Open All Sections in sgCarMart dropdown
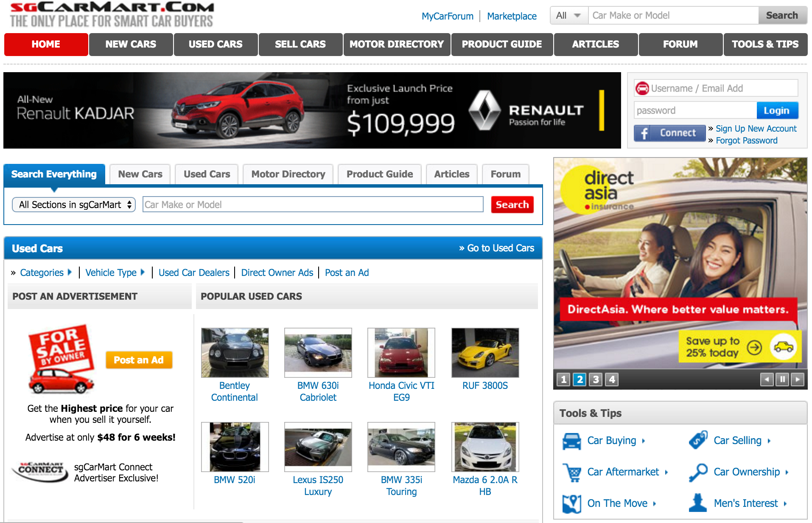Viewport: 812px width, 523px height. tap(74, 205)
